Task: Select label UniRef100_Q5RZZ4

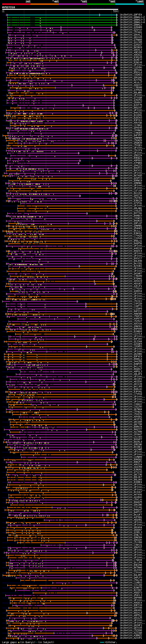Action: tap(131, 156)
